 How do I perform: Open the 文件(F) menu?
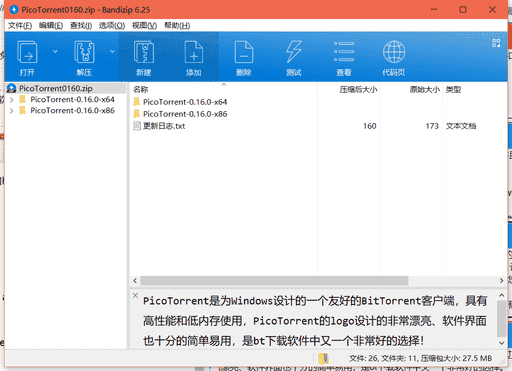click(x=20, y=26)
